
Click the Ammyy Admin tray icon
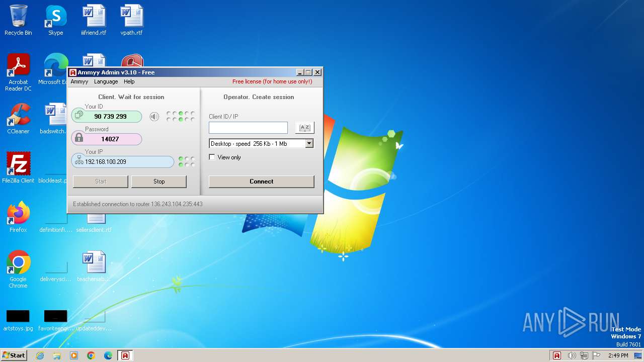pyautogui.click(x=557, y=355)
